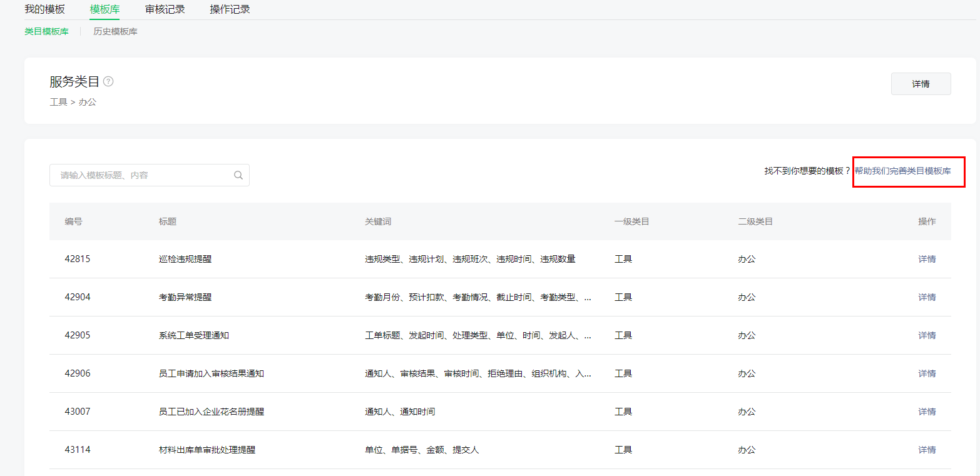Switch to 历史模板库 sub-tab
The width and height of the screenshot is (980, 476).
point(115,31)
